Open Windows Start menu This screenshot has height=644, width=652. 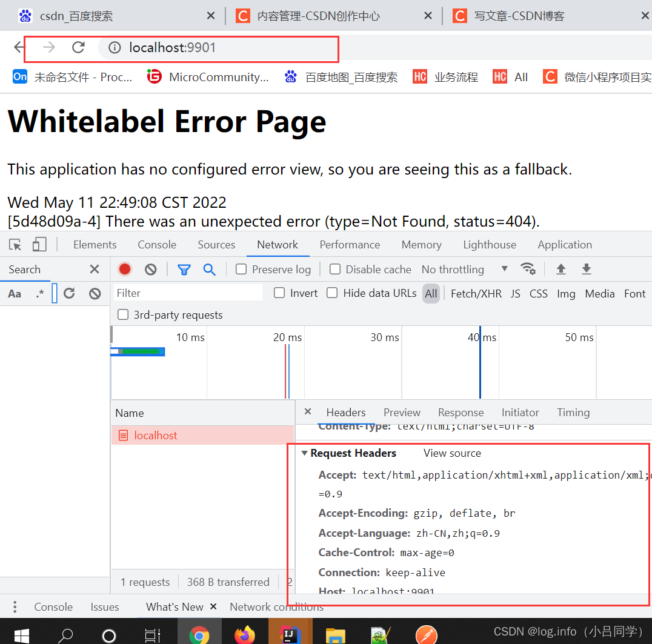tap(21, 636)
